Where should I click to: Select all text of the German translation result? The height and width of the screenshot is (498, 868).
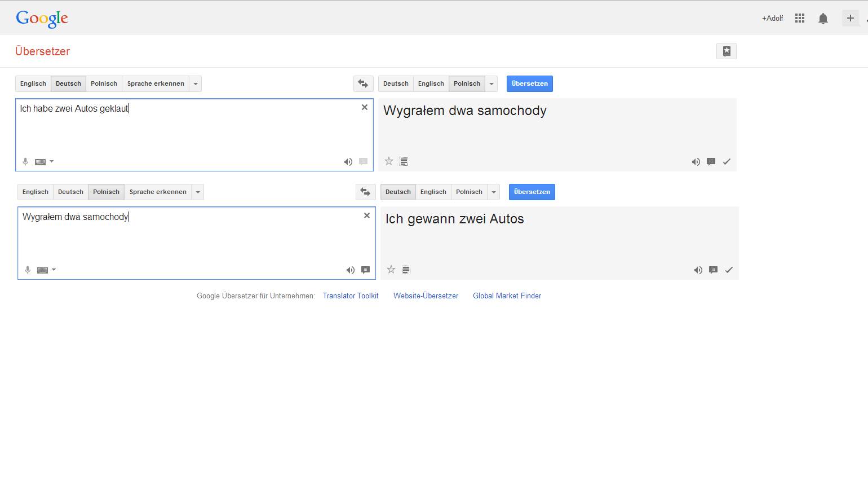pos(406,270)
